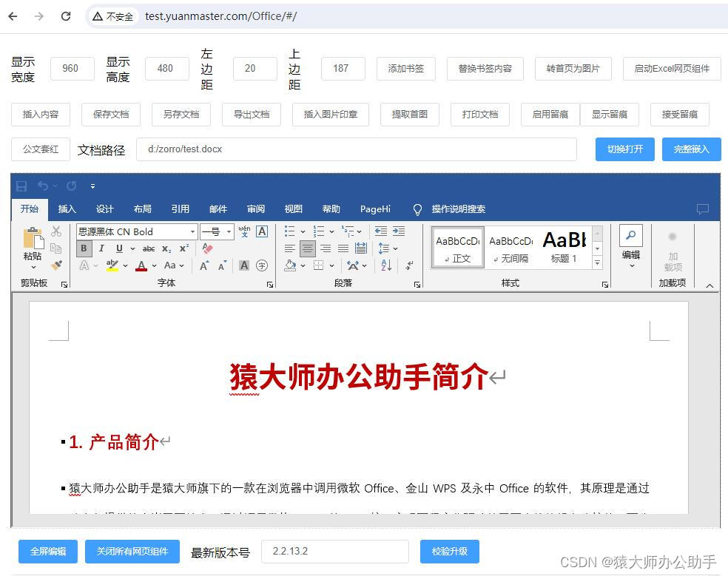Click the 文档路径 input with d:/zorro/test.docx
The image size is (728, 576).
coord(357,149)
